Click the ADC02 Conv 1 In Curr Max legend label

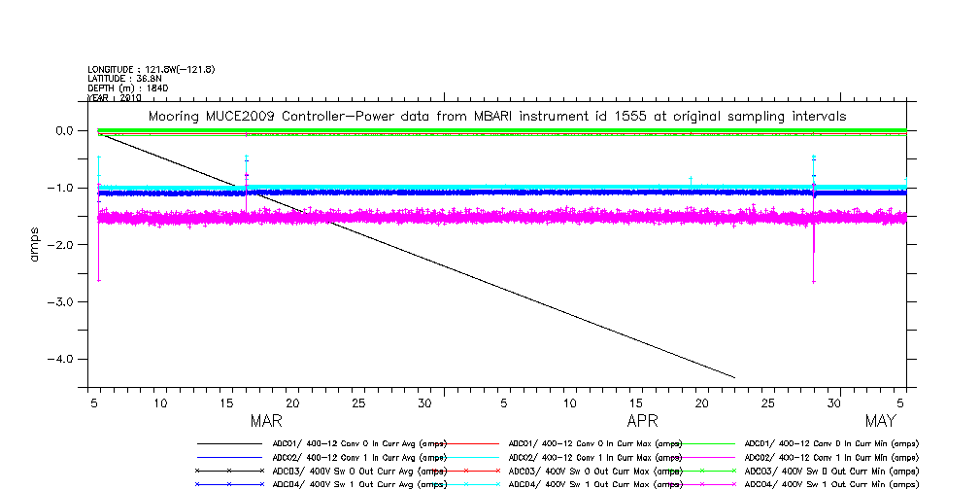tap(595, 457)
